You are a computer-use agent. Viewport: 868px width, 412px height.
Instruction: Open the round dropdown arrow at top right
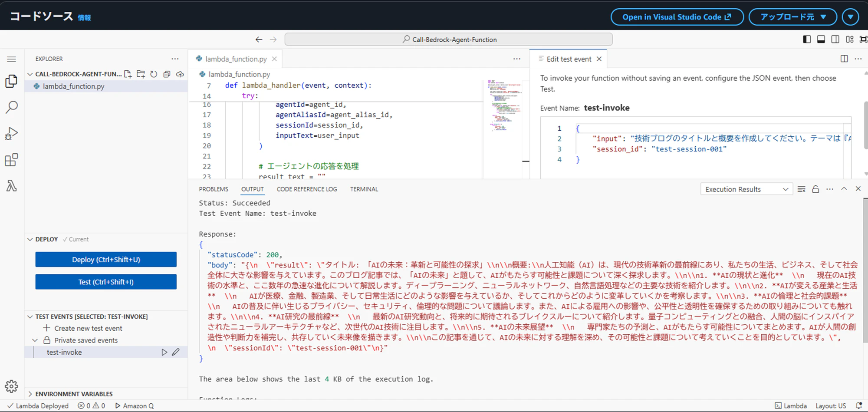851,17
